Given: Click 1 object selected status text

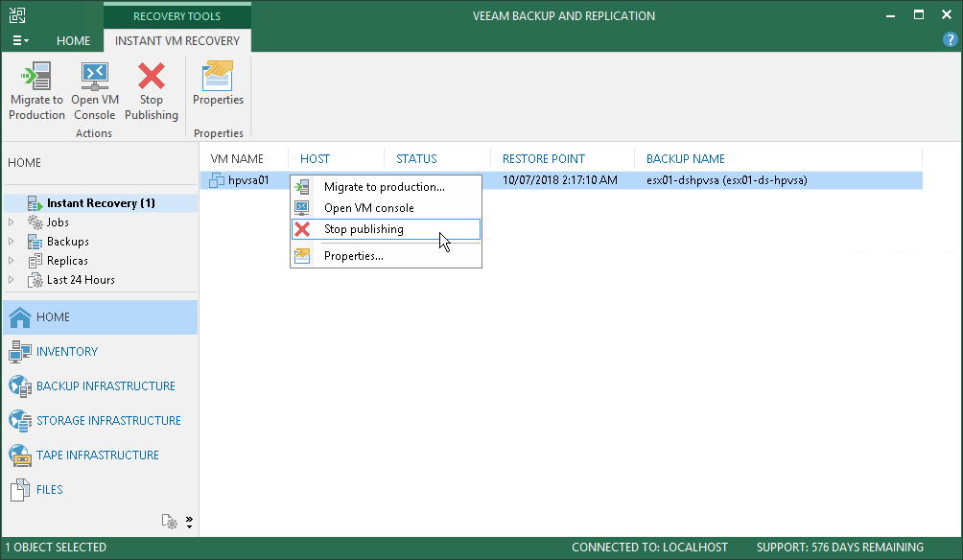Looking at the screenshot, I should pyautogui.click(x=56, y=548).
